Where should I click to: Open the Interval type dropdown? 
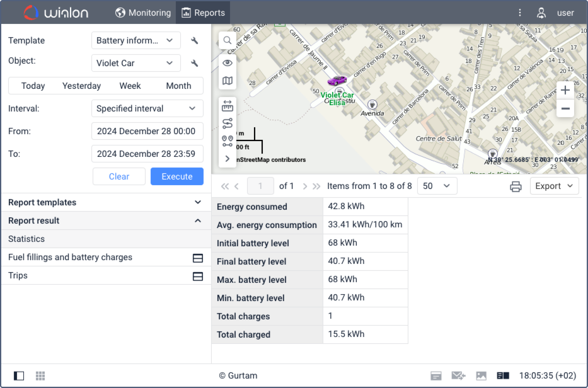147,108
